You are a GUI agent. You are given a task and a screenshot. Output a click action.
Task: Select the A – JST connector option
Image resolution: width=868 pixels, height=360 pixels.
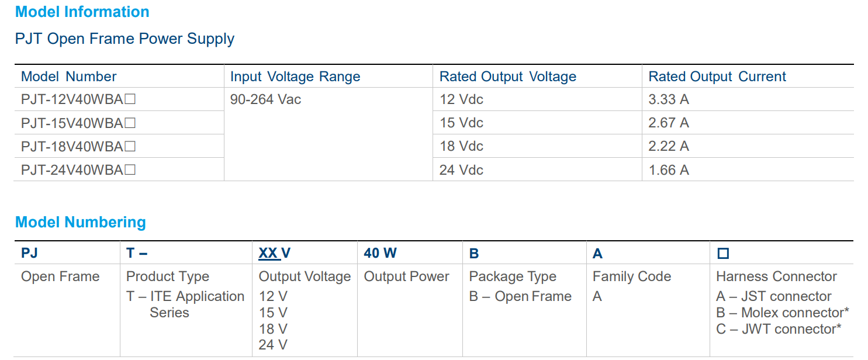pyautogui.click(x=773, y=296)
